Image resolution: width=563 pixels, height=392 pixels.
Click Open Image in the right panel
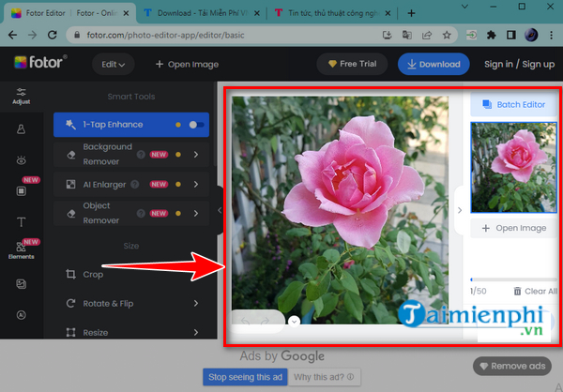coord(514,228)
